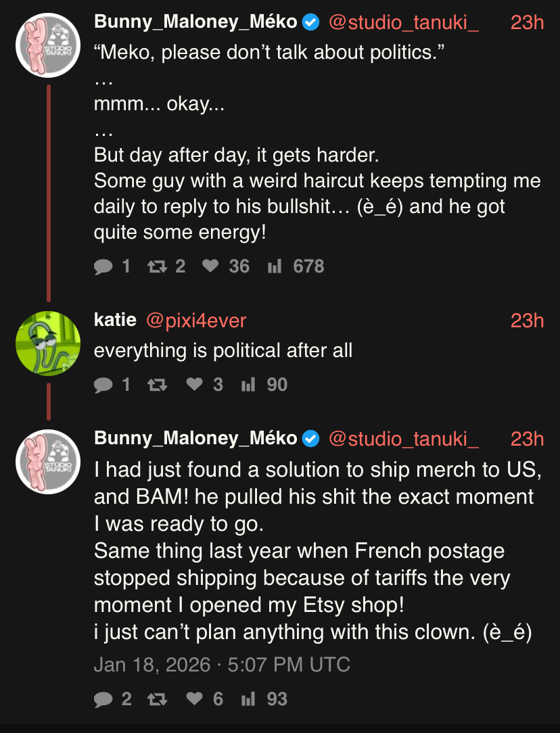Retweet katie's "everything is political" tweet

coord(156,385)
